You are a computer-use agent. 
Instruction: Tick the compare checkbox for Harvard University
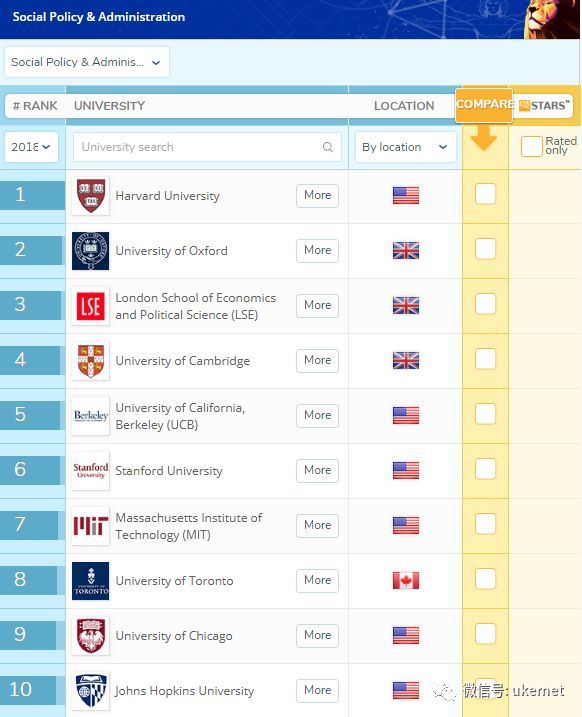486,194
